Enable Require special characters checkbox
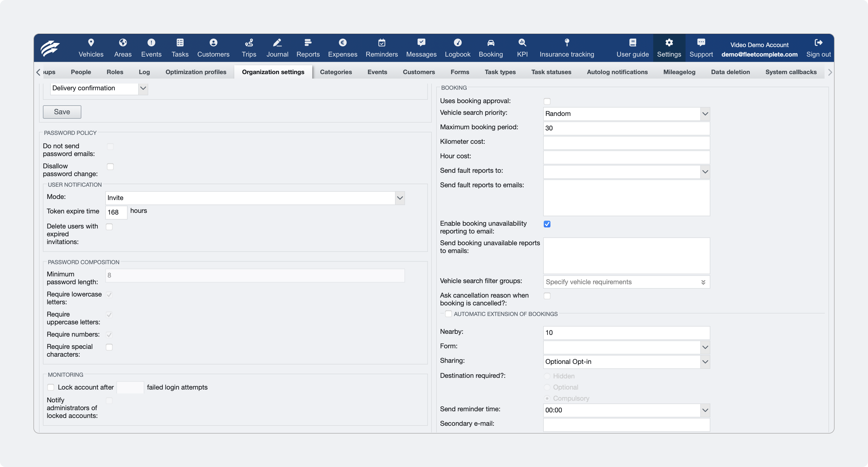Screen dimensions: 868x467 coord(109,347)
